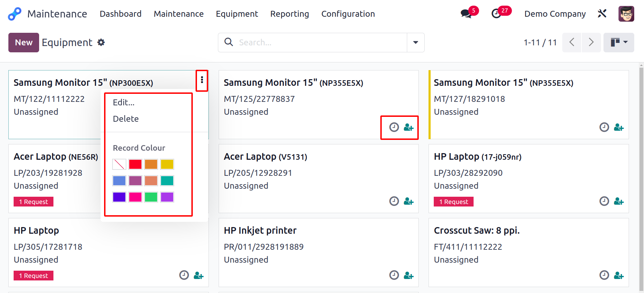Select the green record colour

click(x=151, y=197)
